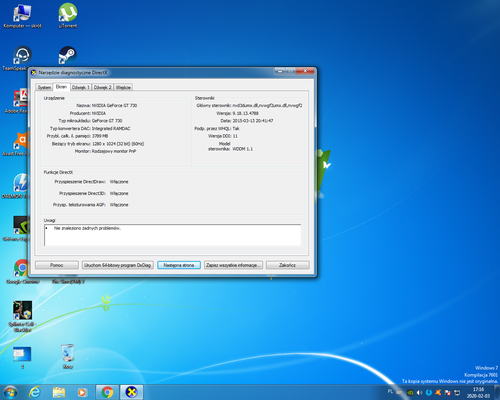The width and height of the screenshot is (500, 400).
Task: Click Uruchom 64-bitowy program DxDiag
Action: pos(118,265)
